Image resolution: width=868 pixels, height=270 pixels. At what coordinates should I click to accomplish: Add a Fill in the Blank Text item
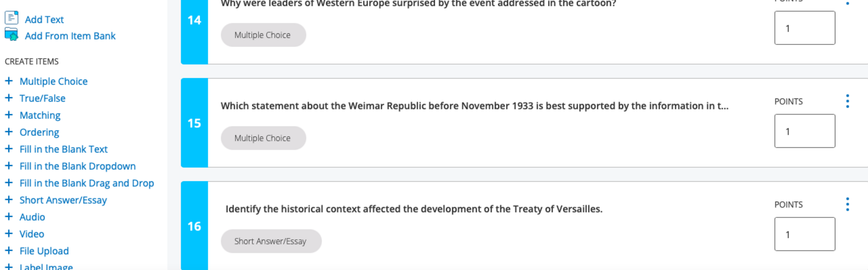(63, 149)
